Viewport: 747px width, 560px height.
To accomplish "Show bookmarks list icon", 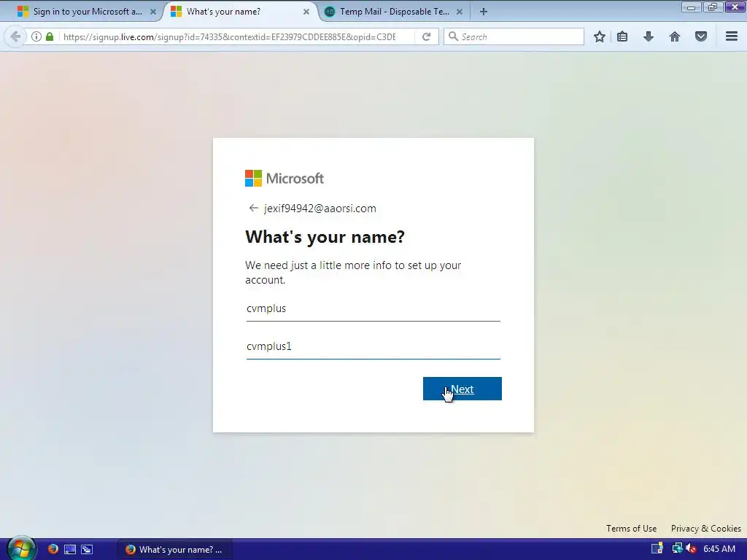I will [622, 36].
